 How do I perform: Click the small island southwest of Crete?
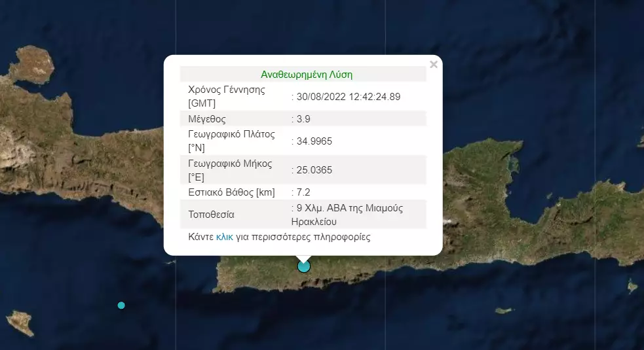click(20, 322)
